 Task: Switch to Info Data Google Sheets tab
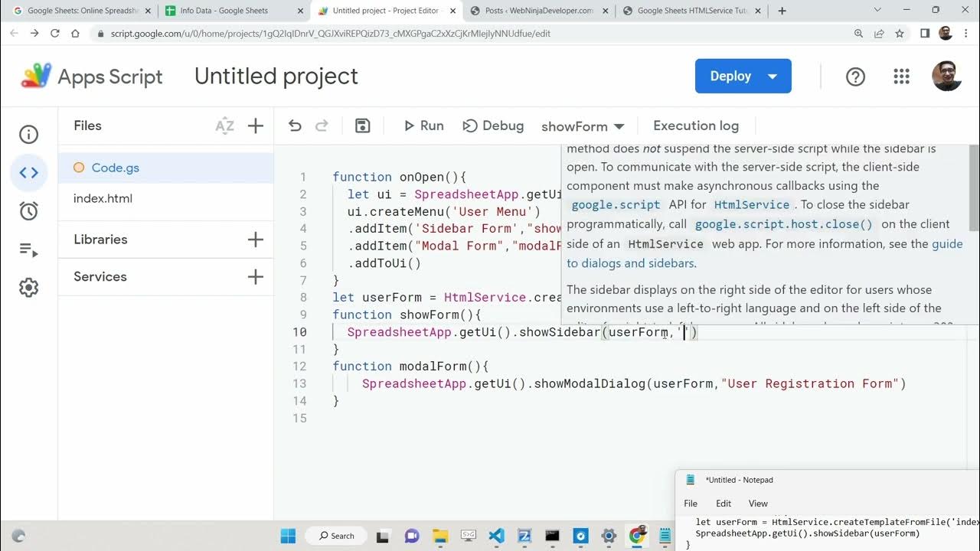[224, 11]
